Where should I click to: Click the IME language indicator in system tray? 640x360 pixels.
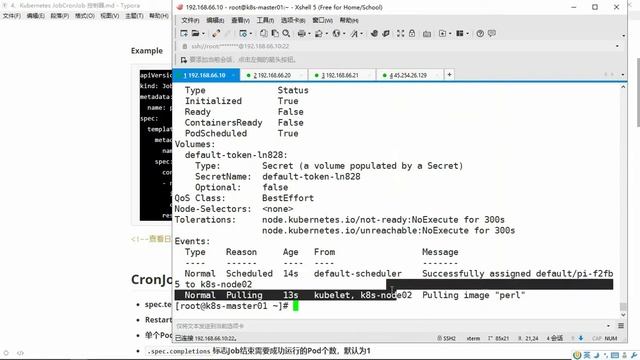[x=587, y=355]
